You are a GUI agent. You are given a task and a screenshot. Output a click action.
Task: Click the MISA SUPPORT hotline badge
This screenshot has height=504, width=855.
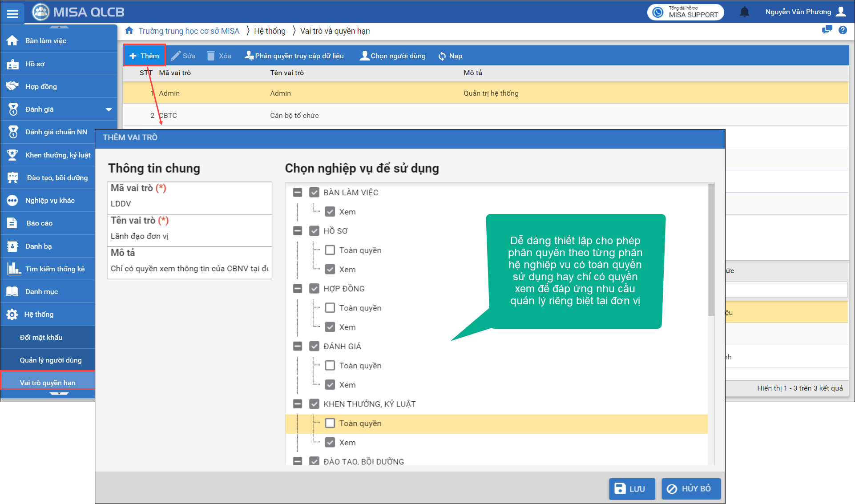tap(686, 12)
